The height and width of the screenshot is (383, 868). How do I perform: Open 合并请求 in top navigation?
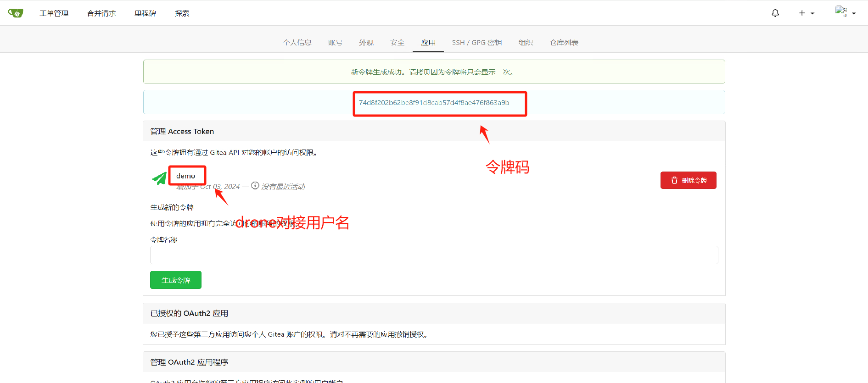[101, 13]
